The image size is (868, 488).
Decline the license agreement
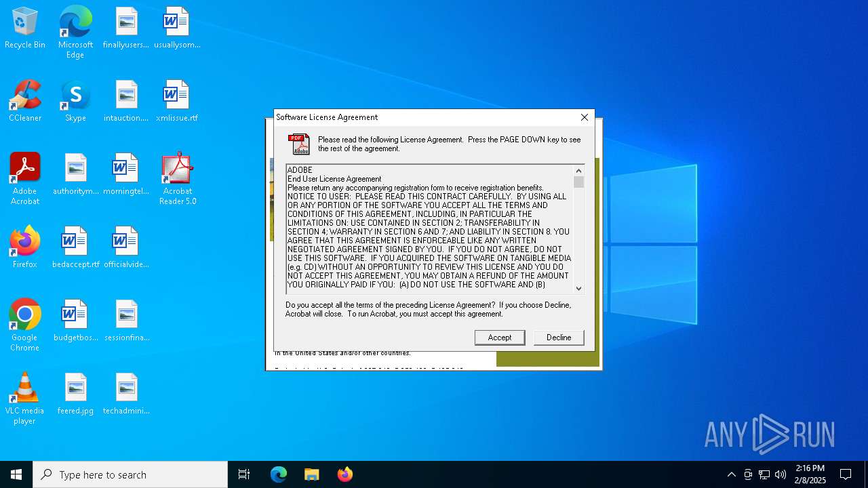click(559, 338)
